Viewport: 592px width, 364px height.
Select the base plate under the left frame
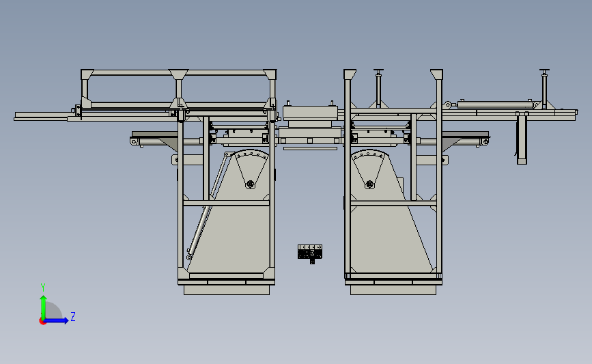227,290
